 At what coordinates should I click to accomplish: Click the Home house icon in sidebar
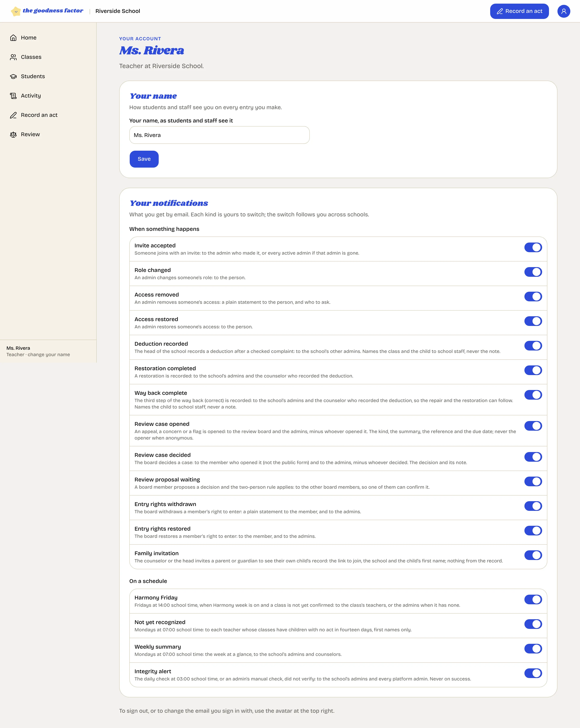tap(13, 38)
